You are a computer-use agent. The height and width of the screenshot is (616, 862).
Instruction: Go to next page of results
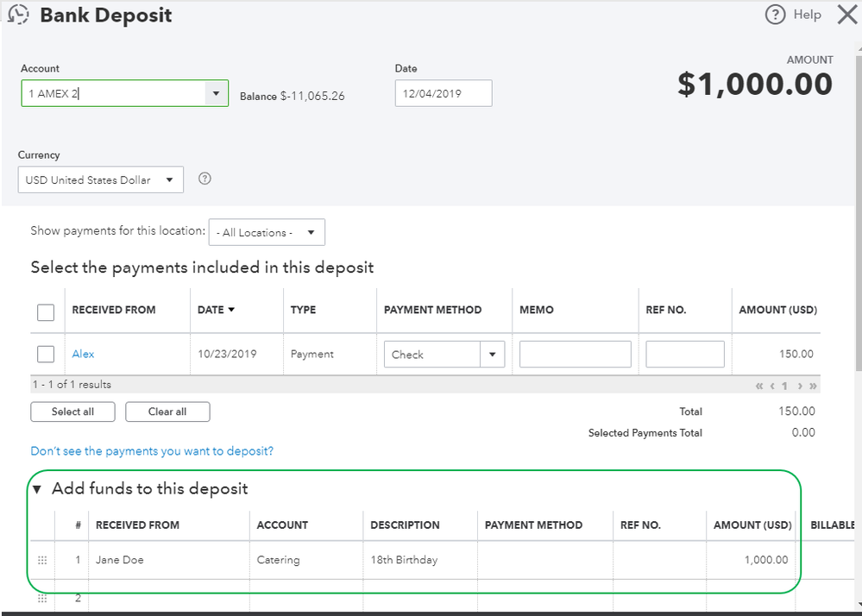(800, 386)
